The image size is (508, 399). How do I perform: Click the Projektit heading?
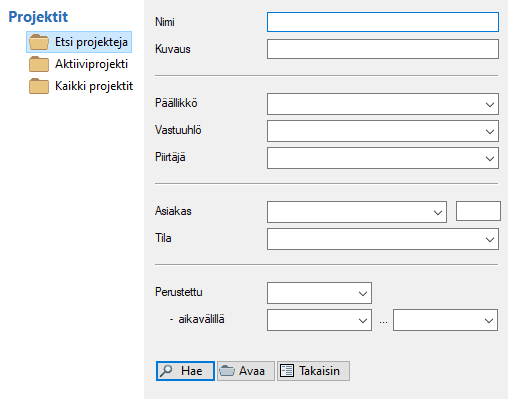[x=38, y=17]
